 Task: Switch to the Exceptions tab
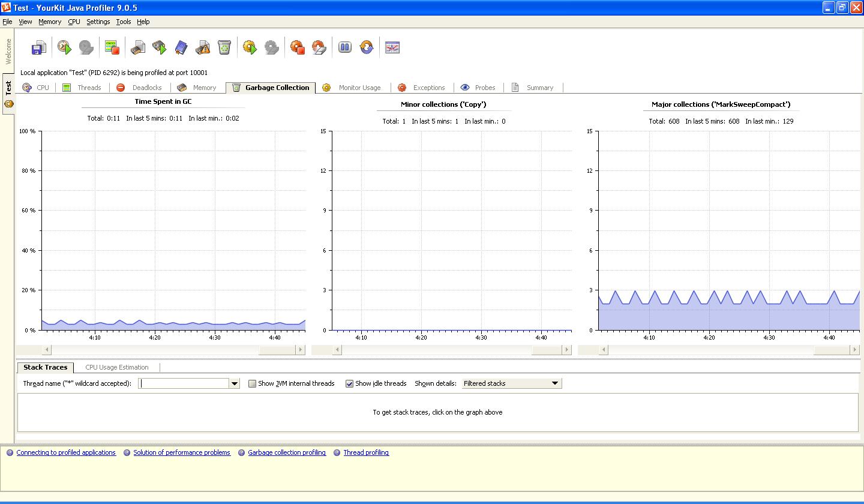[x=422, y=88]
